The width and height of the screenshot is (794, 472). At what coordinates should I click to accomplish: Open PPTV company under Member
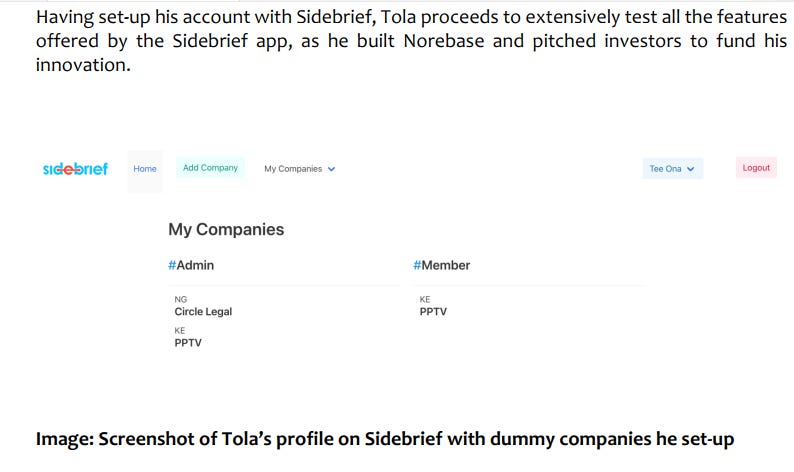433,312
